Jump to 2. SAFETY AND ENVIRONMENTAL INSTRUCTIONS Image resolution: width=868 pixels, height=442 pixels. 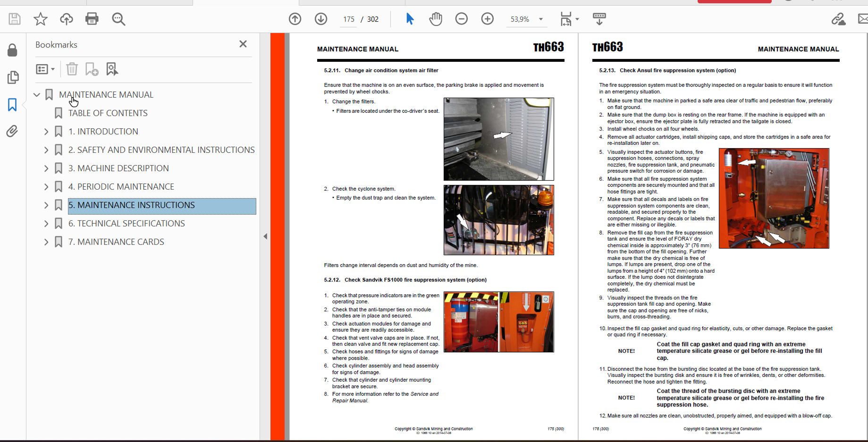161,150
